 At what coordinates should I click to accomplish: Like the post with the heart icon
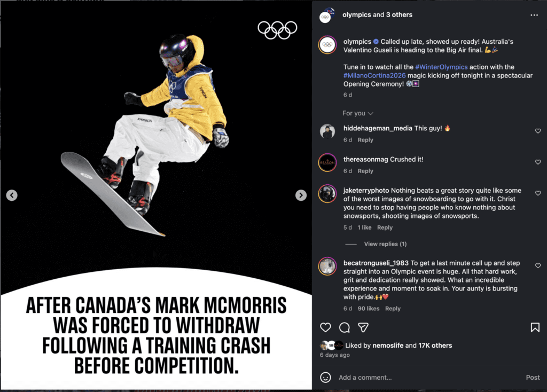325,327
